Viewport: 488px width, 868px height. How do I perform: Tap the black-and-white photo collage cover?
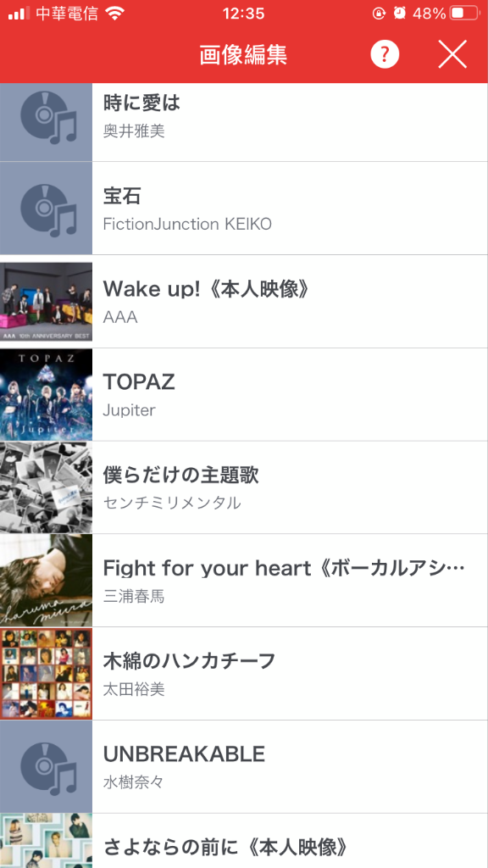pos(46,487)
